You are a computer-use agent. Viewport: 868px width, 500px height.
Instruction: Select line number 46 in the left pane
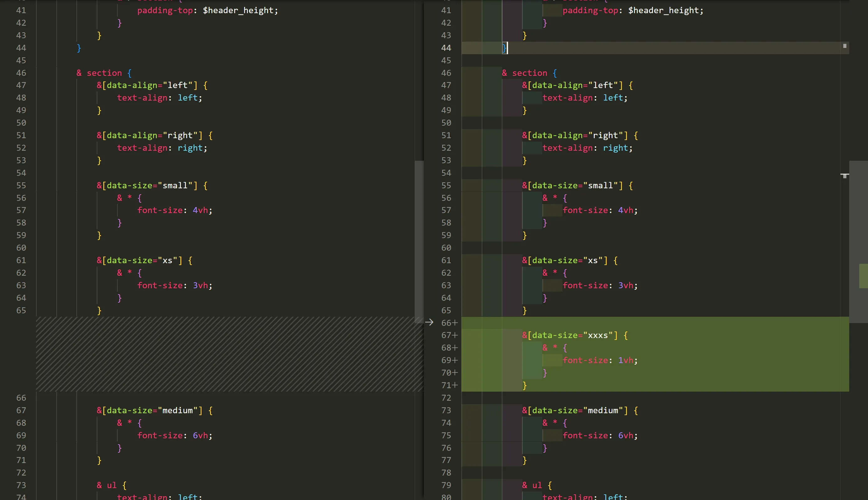(21, 73)
